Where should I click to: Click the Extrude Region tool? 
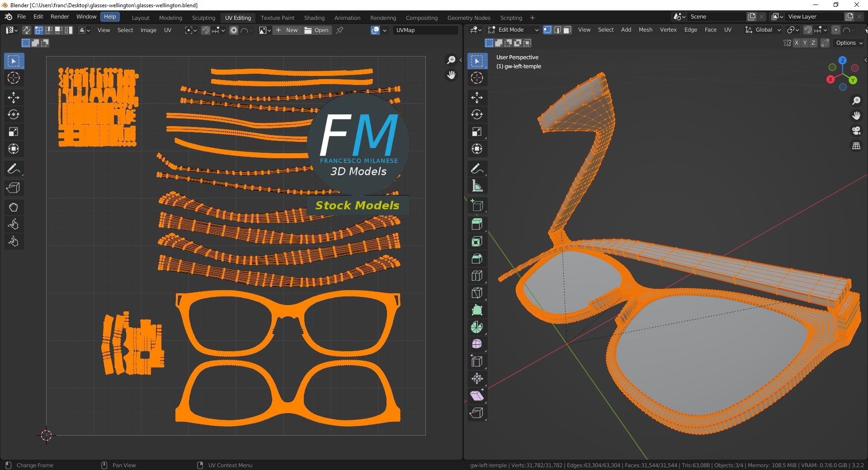tap(476, 224)
